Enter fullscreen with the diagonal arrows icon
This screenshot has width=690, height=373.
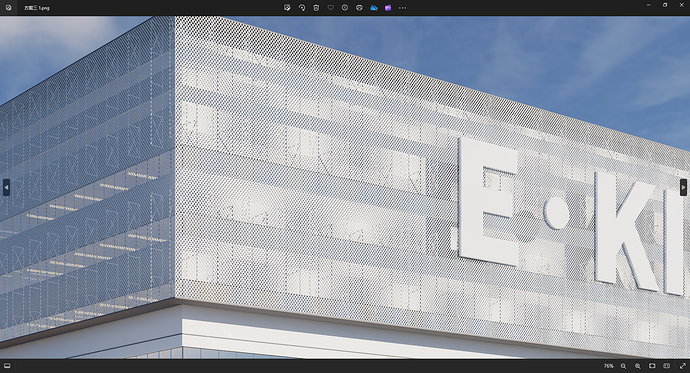tap(683, 366)
